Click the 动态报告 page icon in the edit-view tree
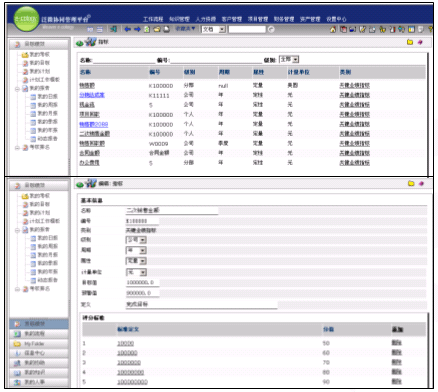Screen dimensions: 438x392 point(33,280)
